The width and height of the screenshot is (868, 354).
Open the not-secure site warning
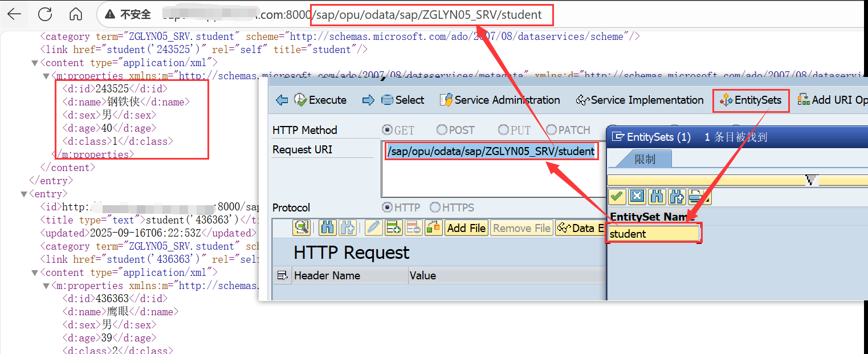(x=128, y=14)
